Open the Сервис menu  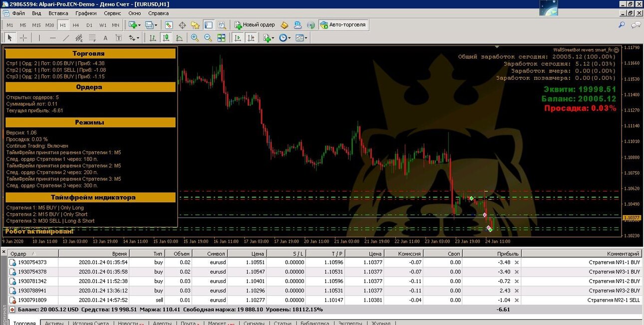tap(112, 13)
